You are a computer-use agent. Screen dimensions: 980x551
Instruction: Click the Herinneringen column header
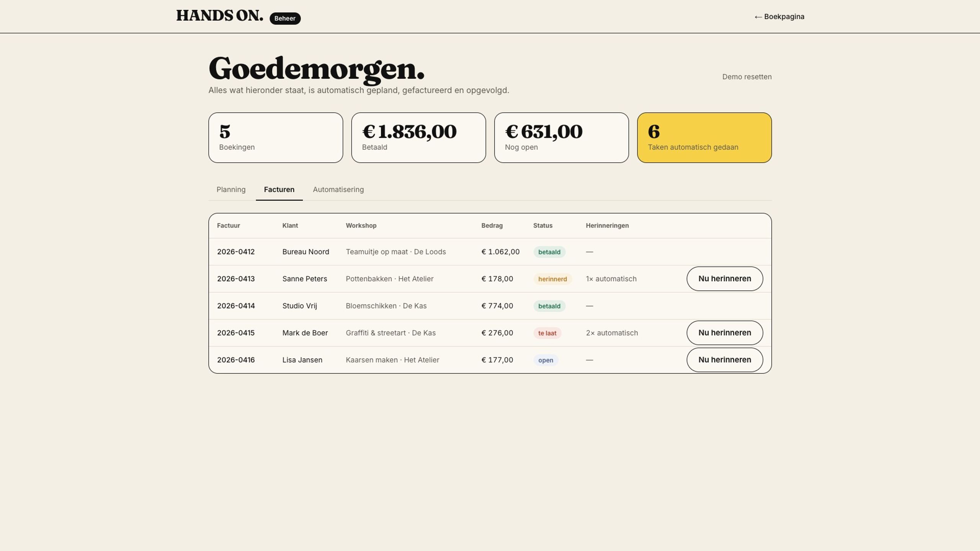607,225
